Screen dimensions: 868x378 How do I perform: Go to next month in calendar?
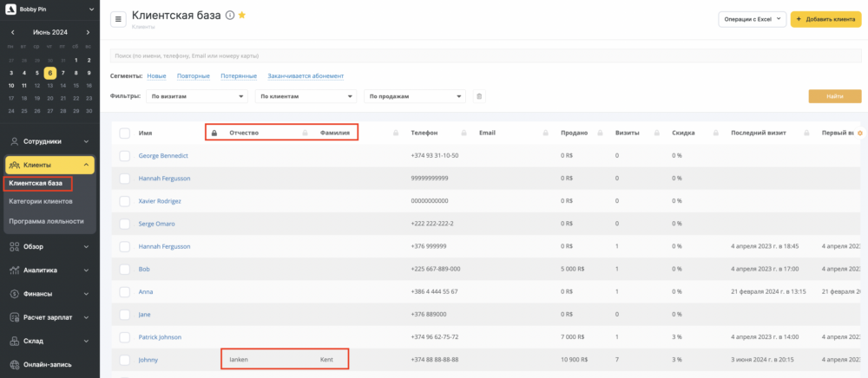[88, 33]
